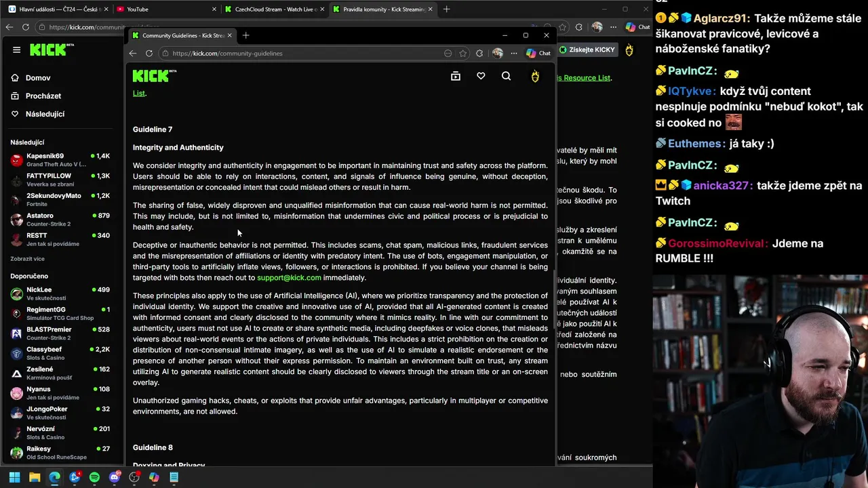Open Discord from the taskbar
Viewport: 868px width, 488px height.
pyautogui.click(x=115, y=477)
